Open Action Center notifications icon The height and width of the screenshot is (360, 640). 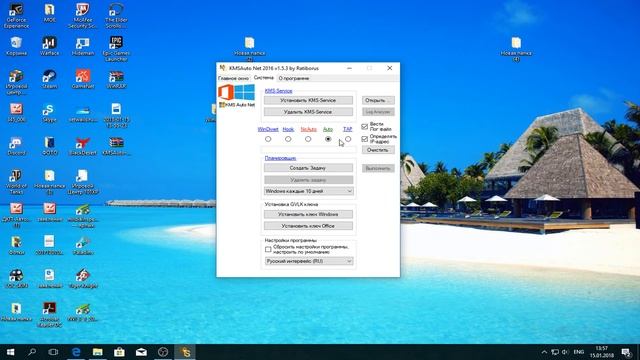(x=627, y=352)
